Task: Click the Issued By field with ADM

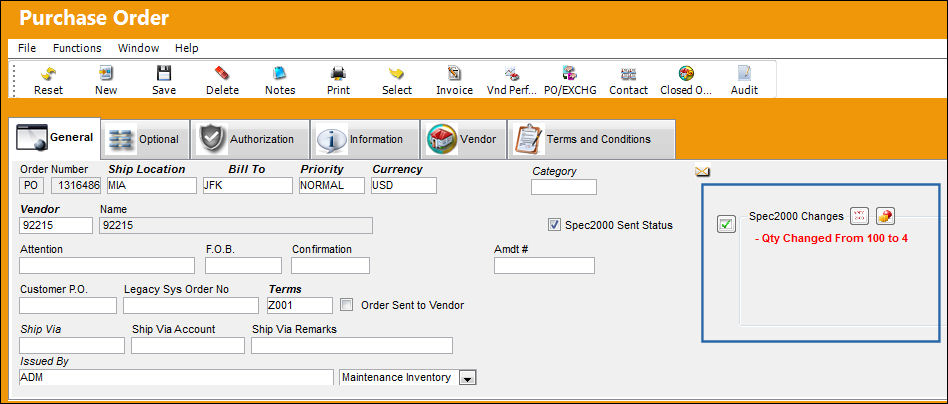Action: pyautogui.click(x=176, y=377)
